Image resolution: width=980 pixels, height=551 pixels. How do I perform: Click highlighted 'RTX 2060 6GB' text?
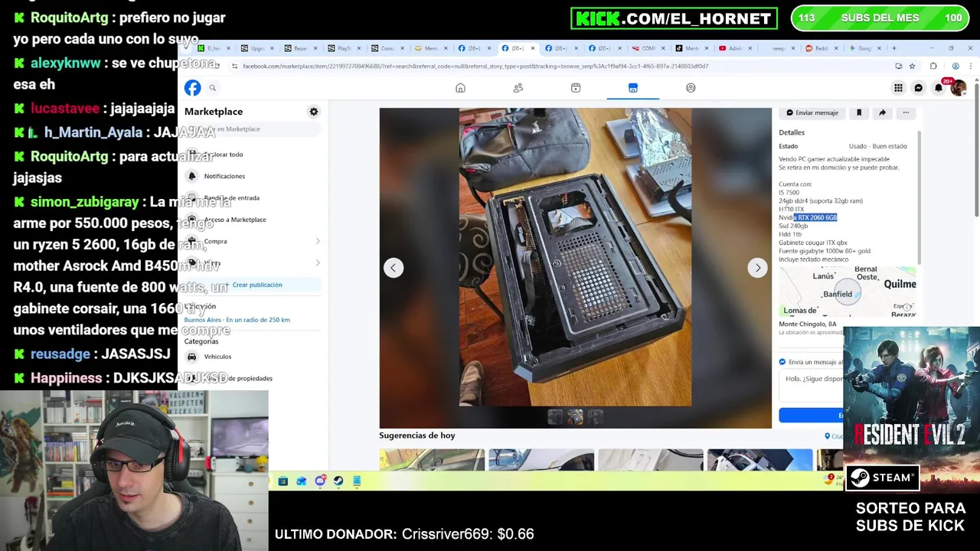tap(817, 217)
